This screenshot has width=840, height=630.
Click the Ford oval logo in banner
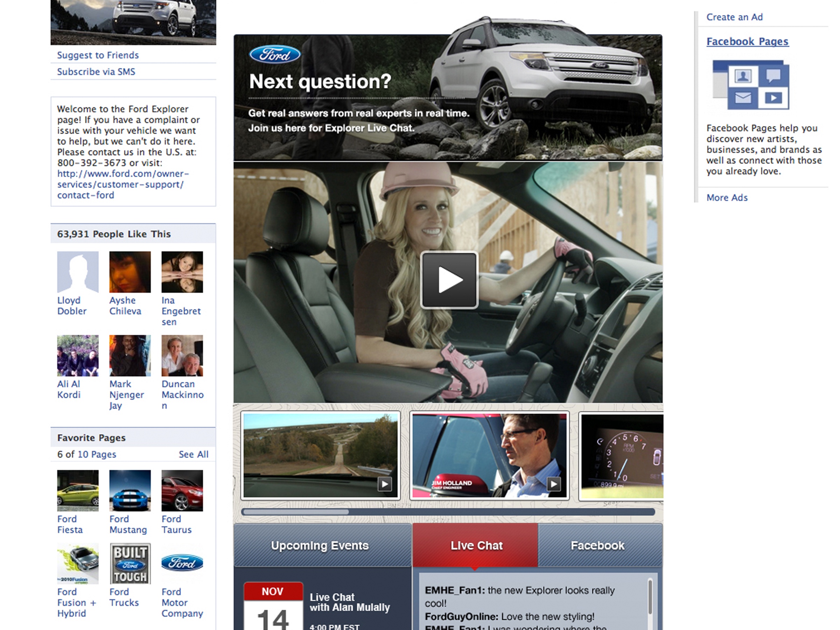[x=274, y=55]
